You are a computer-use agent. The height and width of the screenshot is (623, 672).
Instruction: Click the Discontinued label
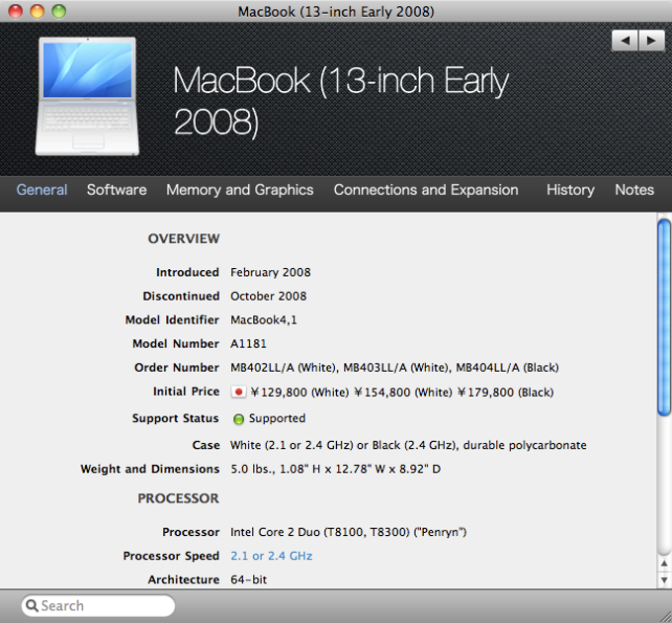(181, 296)
